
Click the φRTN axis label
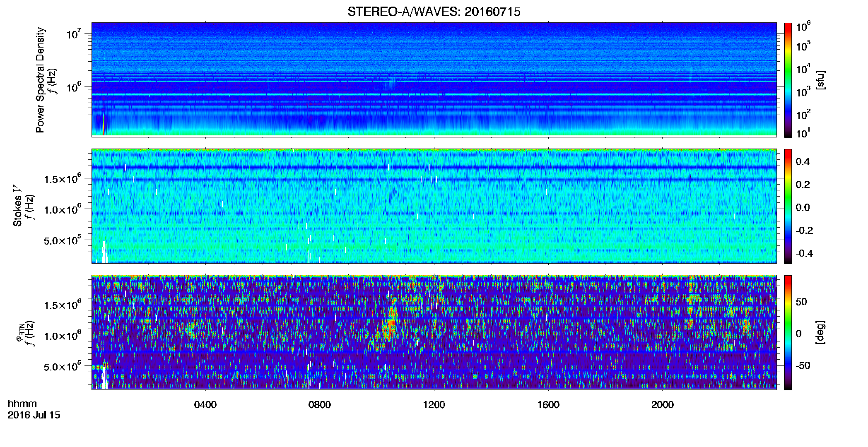pyautogui.click(x=19, y=332)
